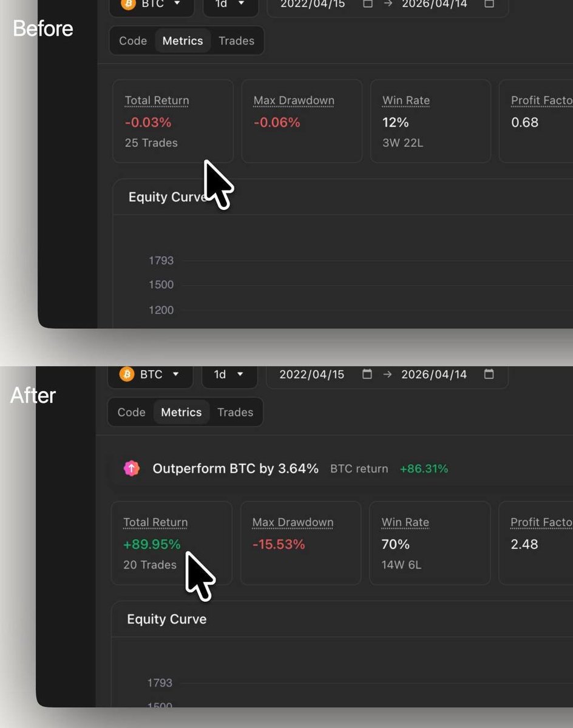The height and width of the screenshot is (728, 573).
Task: Switch to Code tab in Before panel
Action: [133, 41]
